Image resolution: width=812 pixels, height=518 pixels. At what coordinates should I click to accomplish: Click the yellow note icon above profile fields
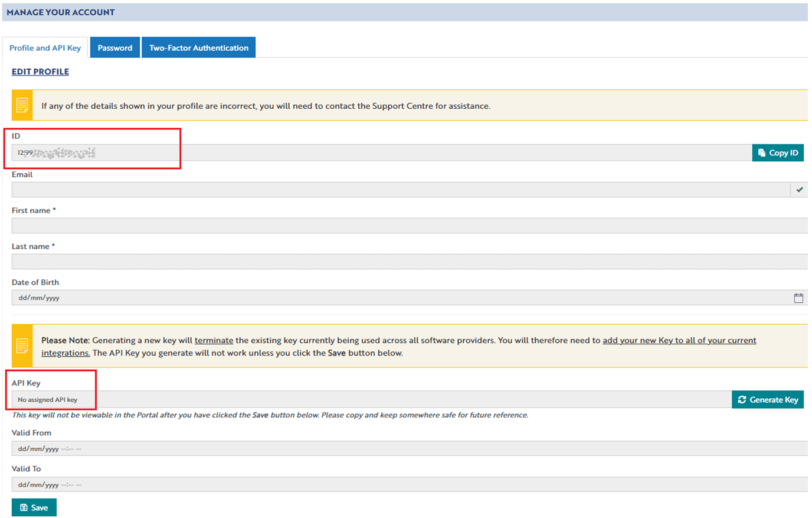point(21,105)
